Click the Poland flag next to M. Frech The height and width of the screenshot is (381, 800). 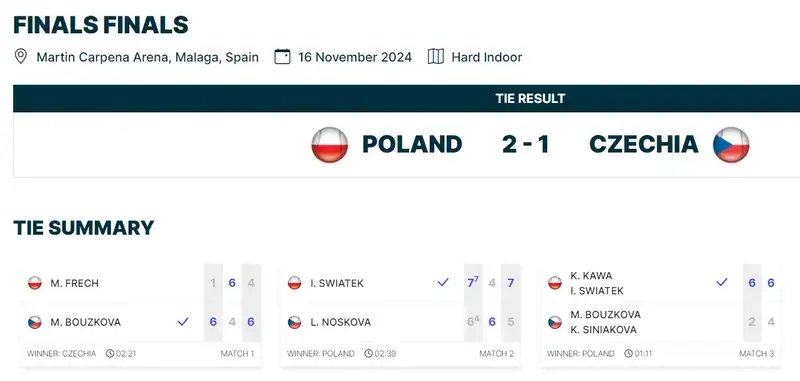(35, 283)
